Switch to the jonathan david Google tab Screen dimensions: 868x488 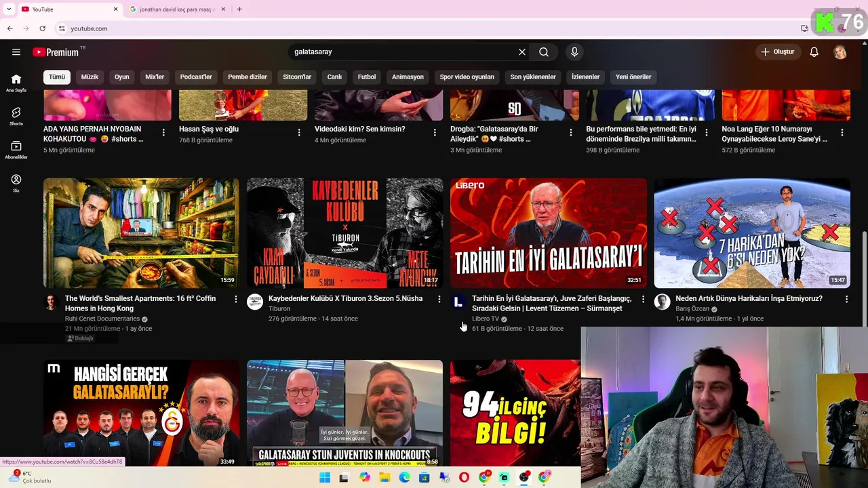176,9
